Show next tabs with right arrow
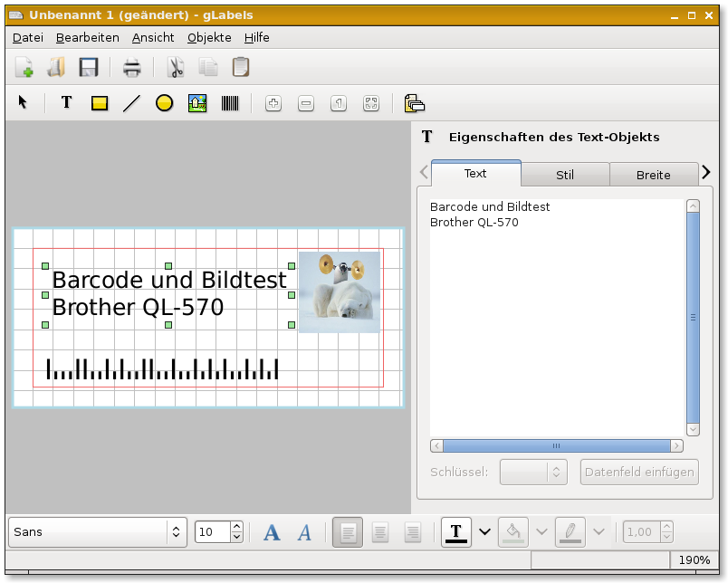The width and height of the screenshot is (728, 583). (x=706, y=172)
